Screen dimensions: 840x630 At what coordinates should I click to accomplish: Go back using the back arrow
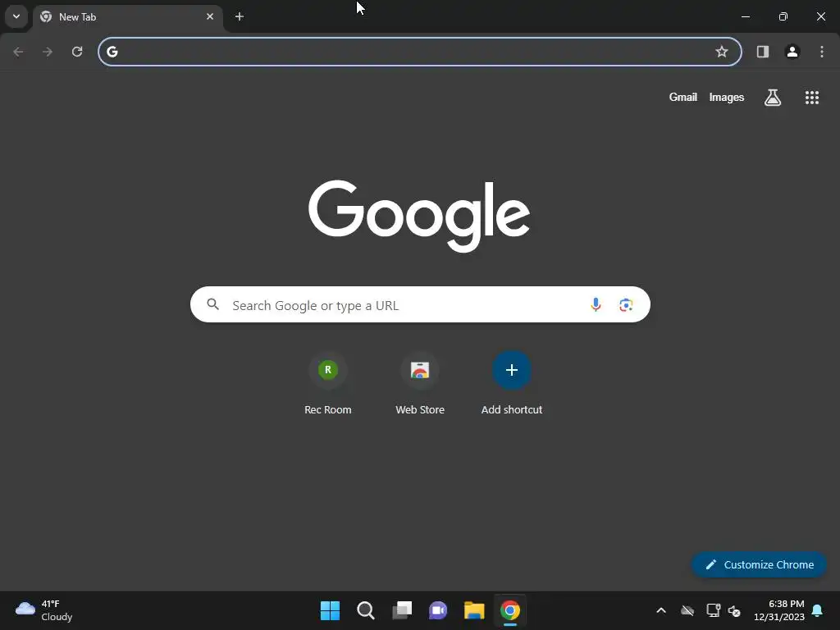point(18,52)
